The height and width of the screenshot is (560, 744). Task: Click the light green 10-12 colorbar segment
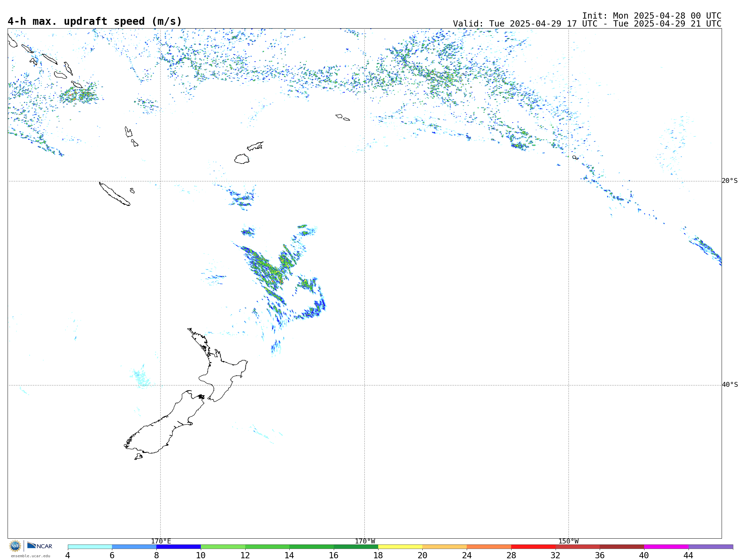point(223,547)
